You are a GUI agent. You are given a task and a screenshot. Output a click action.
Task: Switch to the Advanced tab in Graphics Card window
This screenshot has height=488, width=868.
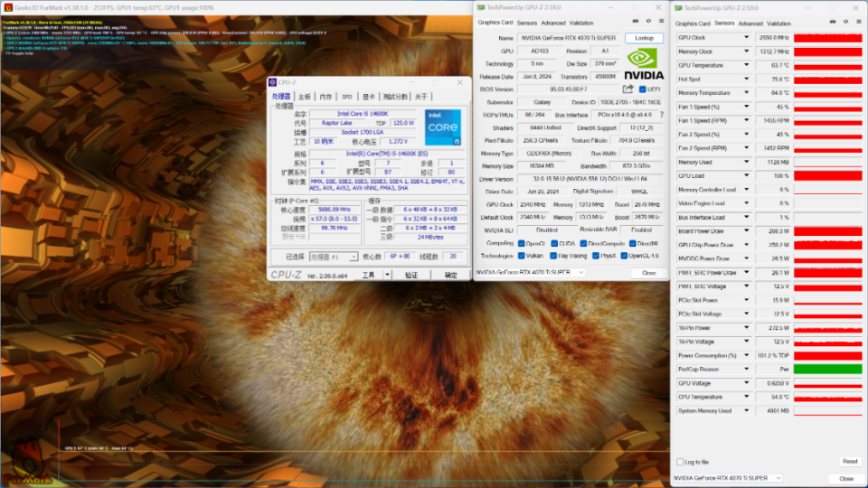(553, 23)
